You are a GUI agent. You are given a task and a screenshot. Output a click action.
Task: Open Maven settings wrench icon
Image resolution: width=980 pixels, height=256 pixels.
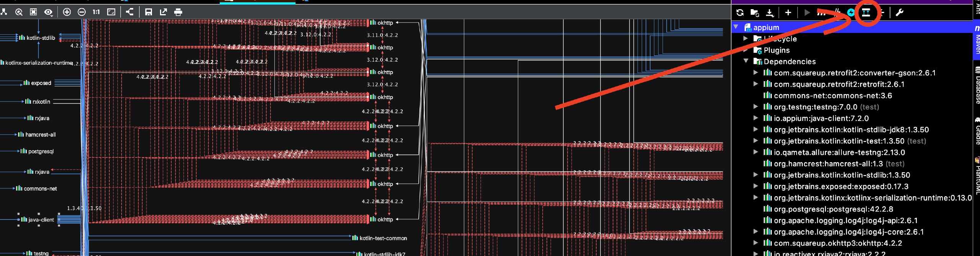[x=900, y=13]
